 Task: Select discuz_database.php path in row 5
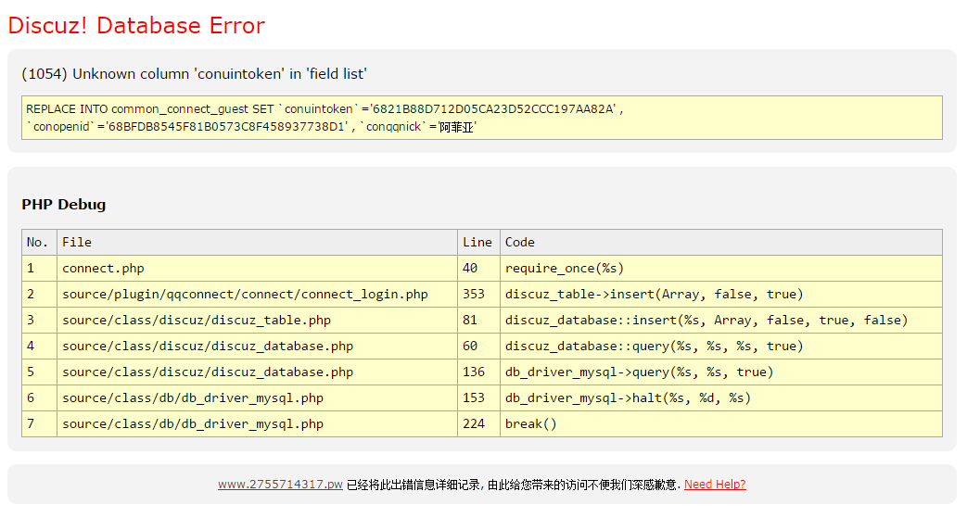[x=257, y=372]
